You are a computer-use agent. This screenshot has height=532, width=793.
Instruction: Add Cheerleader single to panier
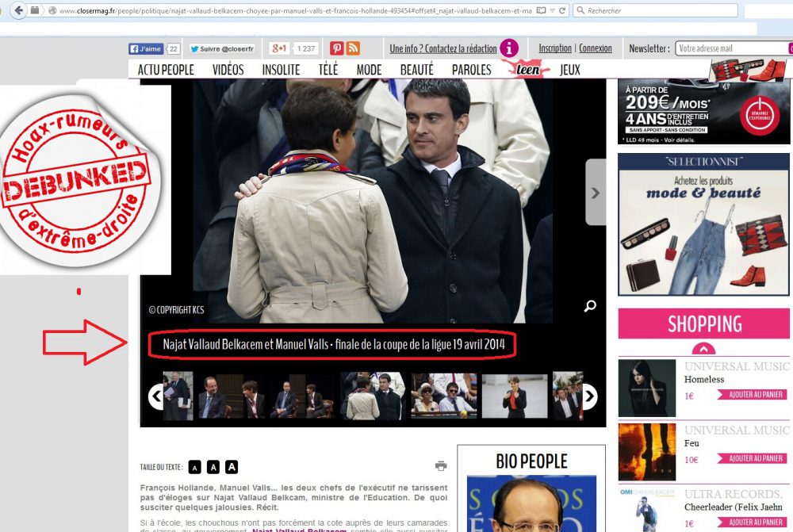tap(751, 522)
